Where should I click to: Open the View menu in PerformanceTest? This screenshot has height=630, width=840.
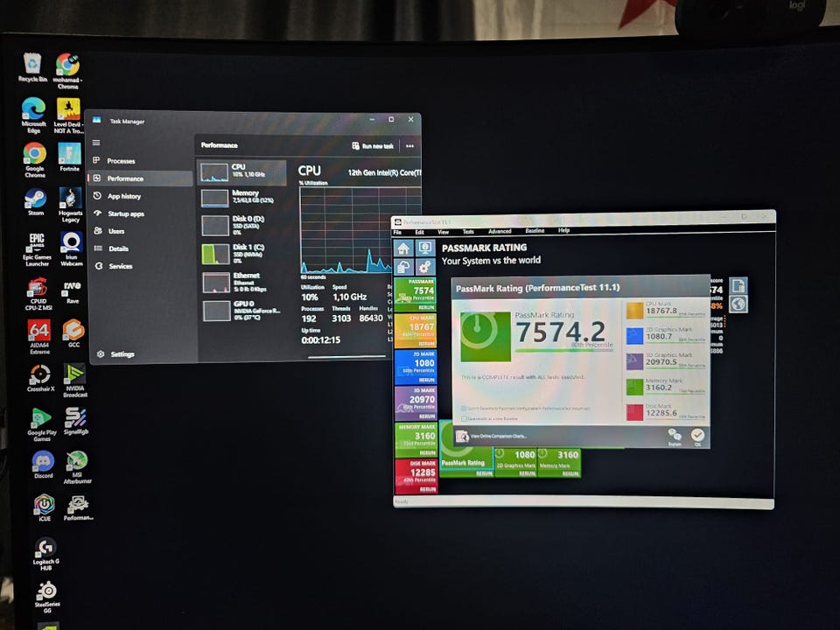(443, 232)
